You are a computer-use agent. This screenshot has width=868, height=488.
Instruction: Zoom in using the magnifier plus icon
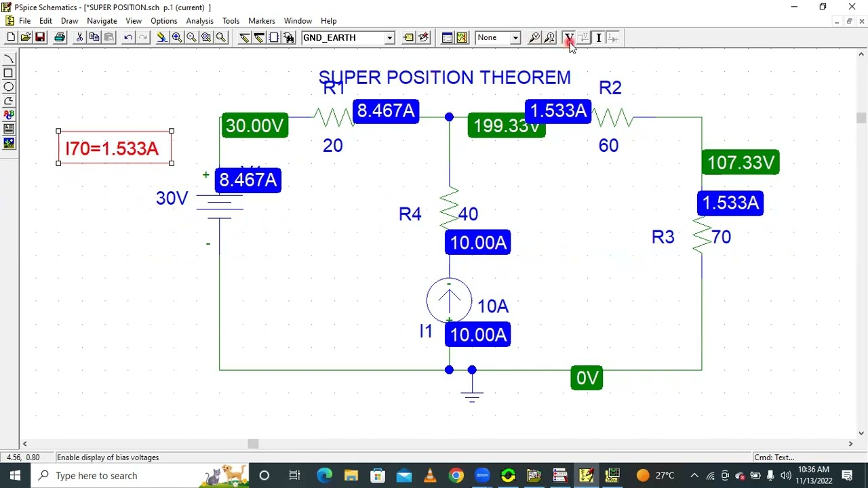coord(176,38)
